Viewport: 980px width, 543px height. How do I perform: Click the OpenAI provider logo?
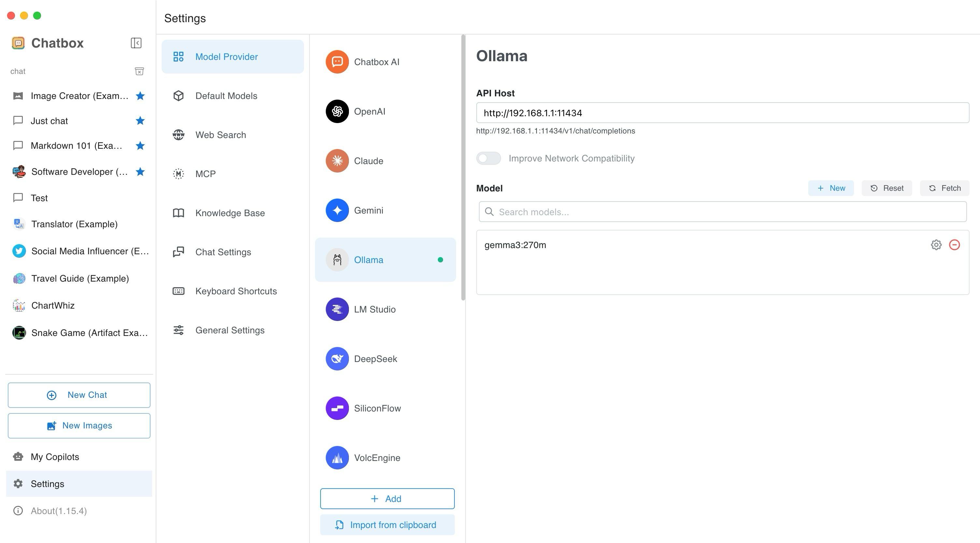point(337,111)
